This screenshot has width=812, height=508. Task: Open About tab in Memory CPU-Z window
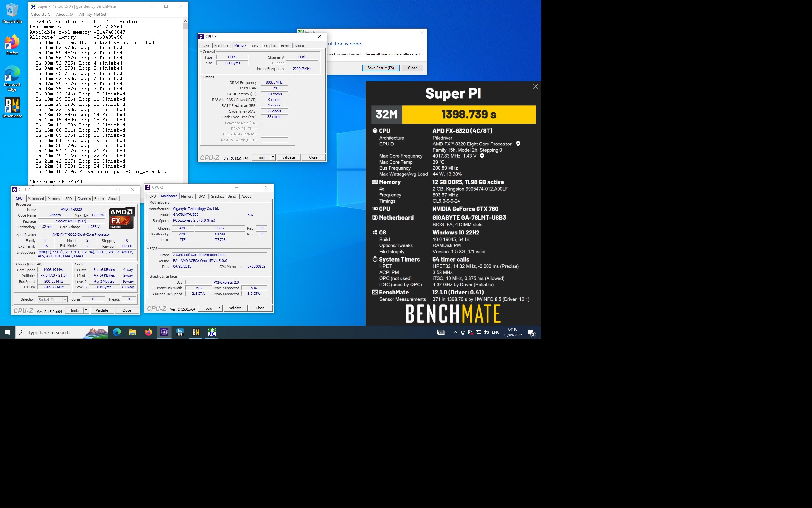(x=299, y=46)
